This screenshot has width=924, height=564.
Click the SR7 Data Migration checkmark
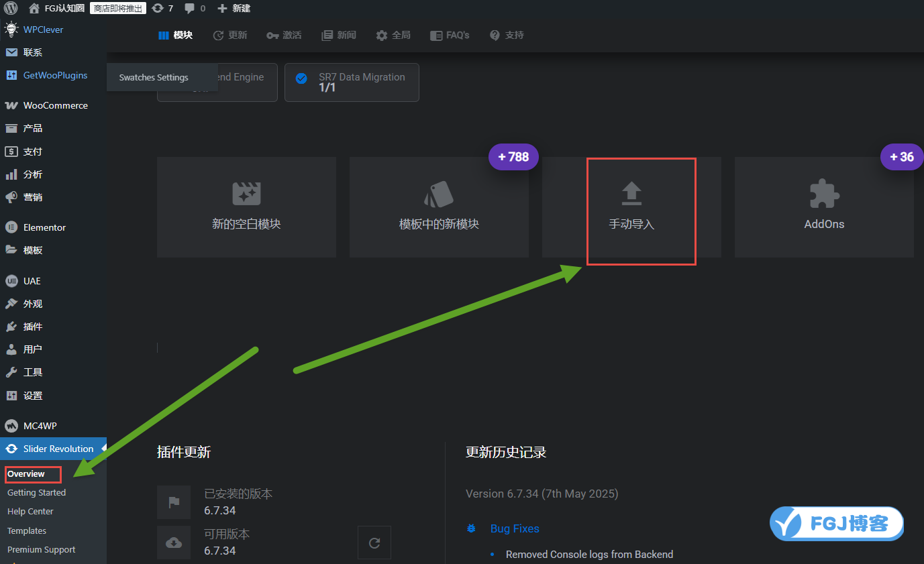(x=301, y=78)
